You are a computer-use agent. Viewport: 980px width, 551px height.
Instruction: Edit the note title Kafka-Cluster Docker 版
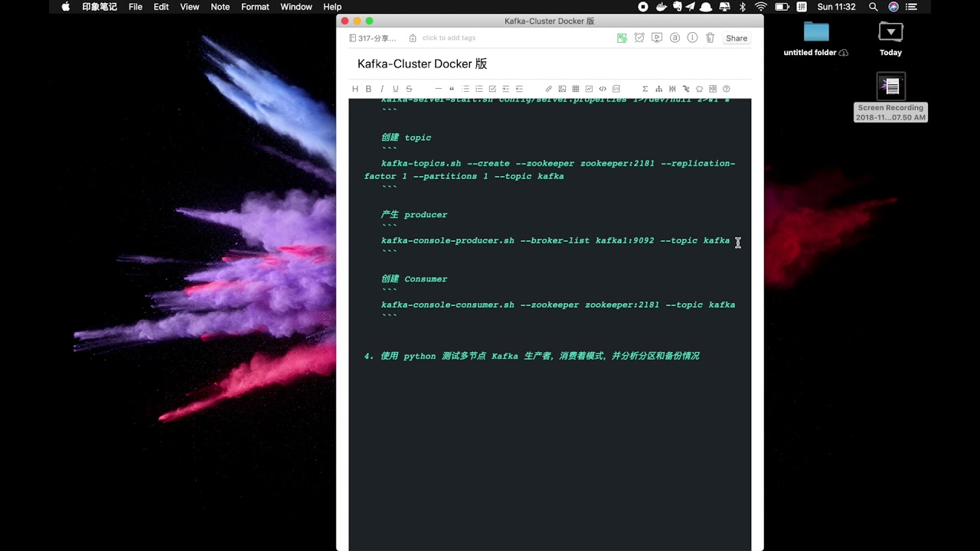click(423, 64)
